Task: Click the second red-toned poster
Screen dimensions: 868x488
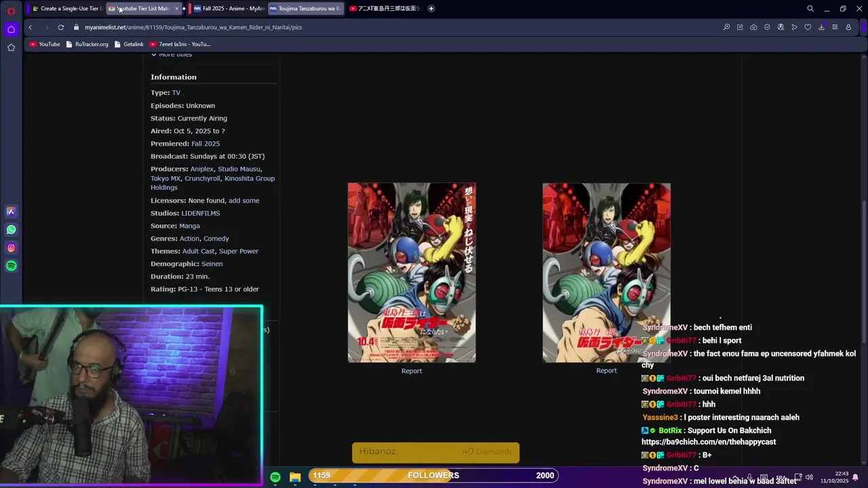Action: (x=606, y=272)
